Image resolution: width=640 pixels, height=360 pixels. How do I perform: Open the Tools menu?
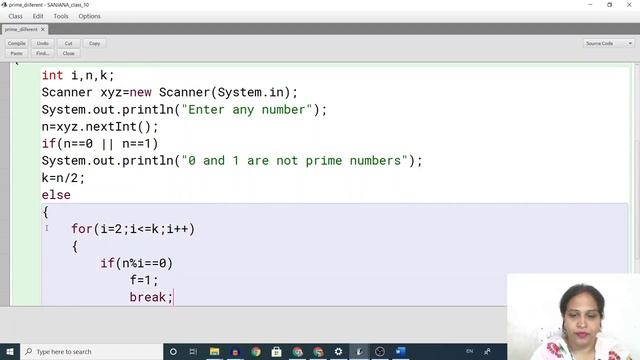point(61,16)
